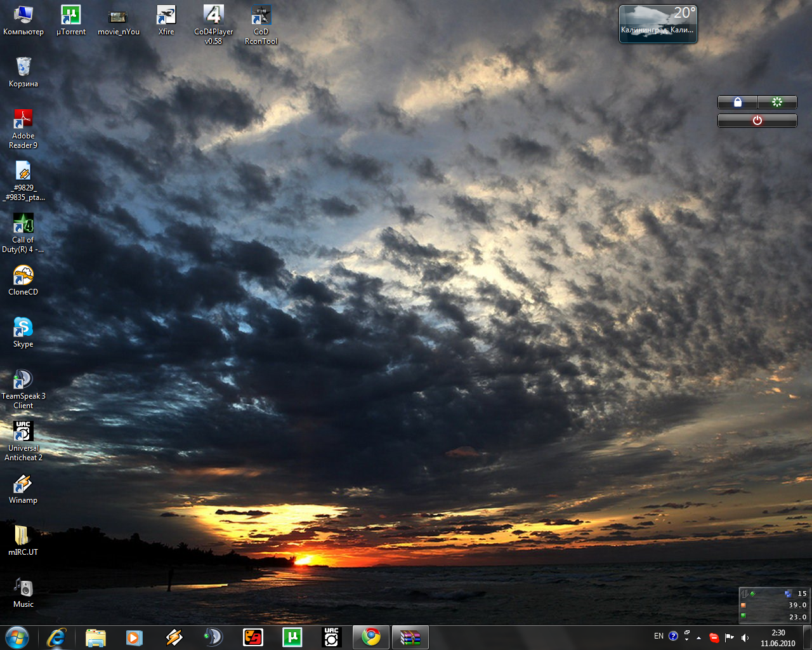Select the Skype desktop shortcut
The width and height of the screenshot is (812, 650).
(x=23, y=333)
